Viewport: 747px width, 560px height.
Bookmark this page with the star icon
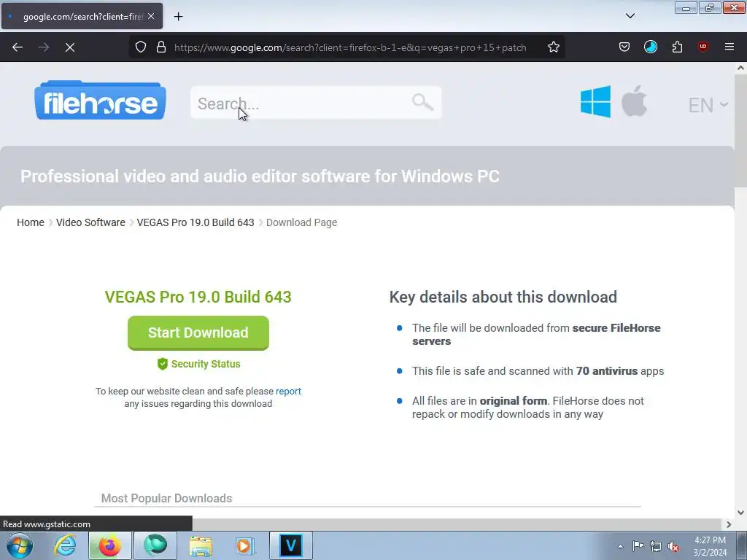click(x=553, y=47)
